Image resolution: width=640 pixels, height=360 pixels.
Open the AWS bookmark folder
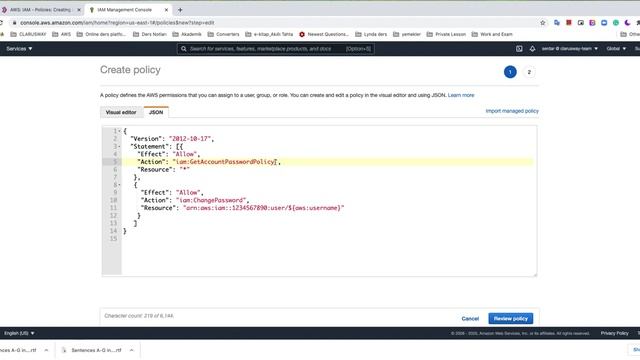point(62,34)
